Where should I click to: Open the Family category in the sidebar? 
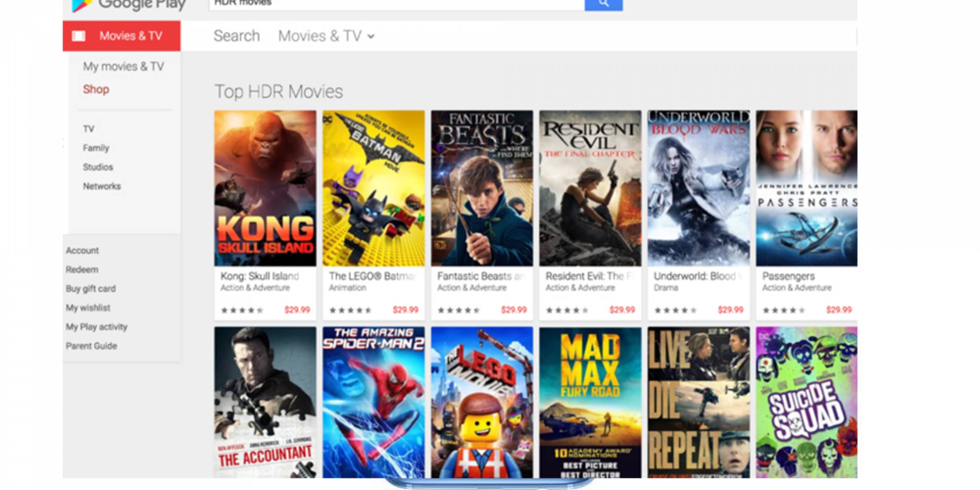pyautogui.click(x=96, y=148)
